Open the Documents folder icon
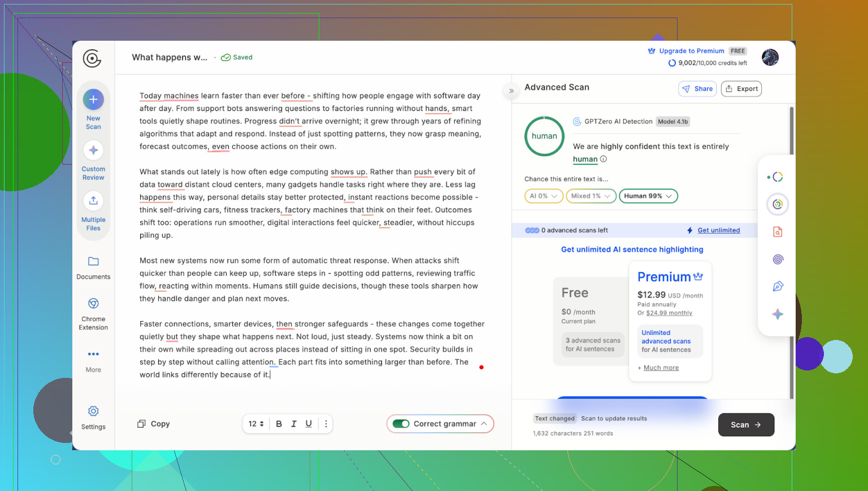 93,261
